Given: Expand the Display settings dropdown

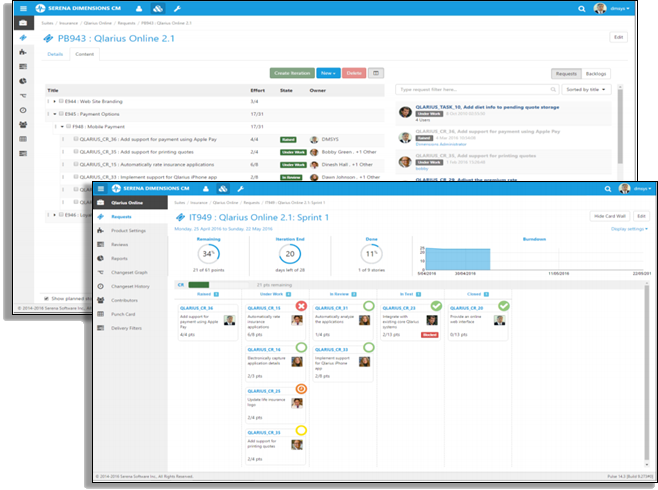Looking at the screenshot, I should (x=628, y=228).
